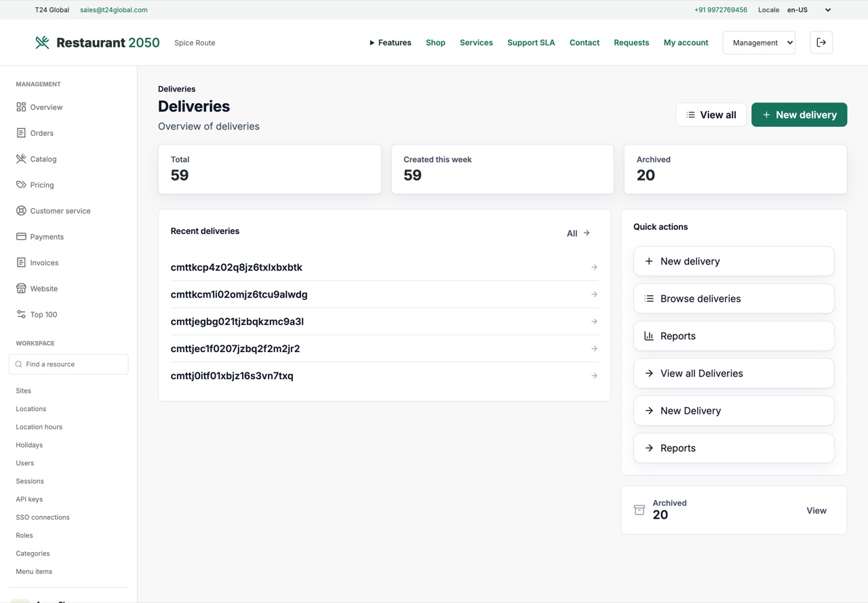Click the green New delivery button

point(799,115)
